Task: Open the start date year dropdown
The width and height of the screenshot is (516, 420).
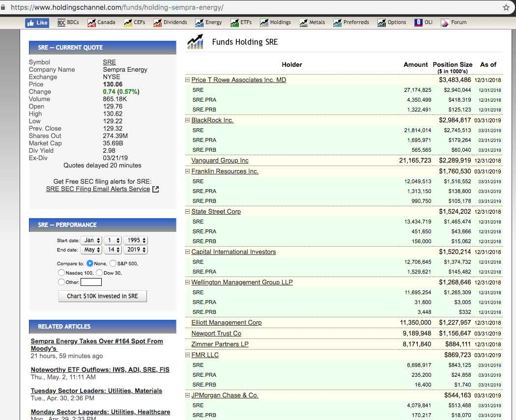Action: tap(136, 240)
